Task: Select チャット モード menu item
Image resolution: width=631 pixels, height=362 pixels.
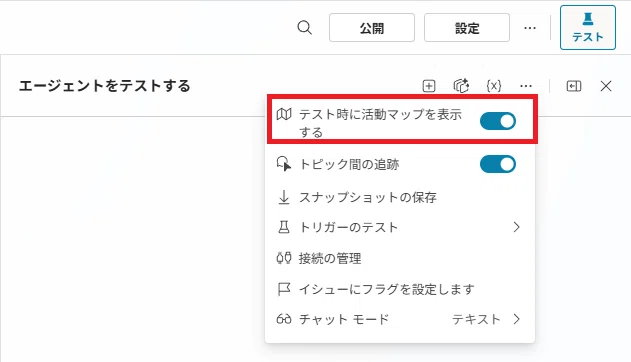Action: pyautogui.click(x=400, y=319)
